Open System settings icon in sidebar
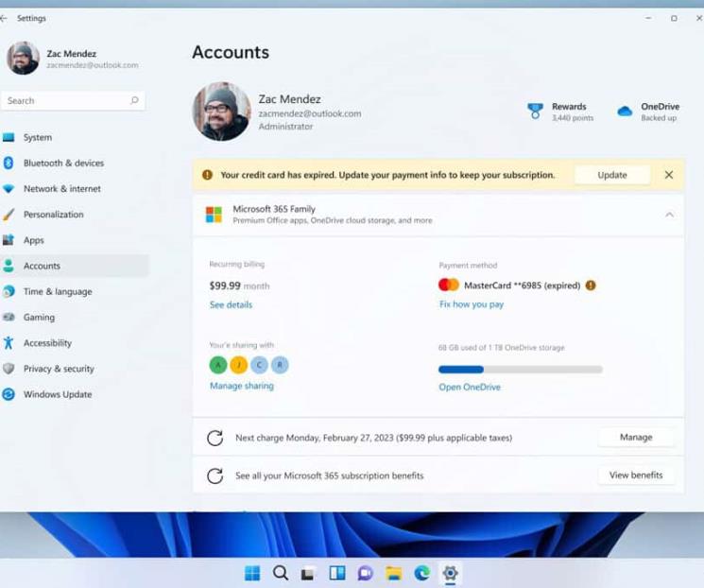The width and height of the screenshot is (704, 588). [9, 137]
